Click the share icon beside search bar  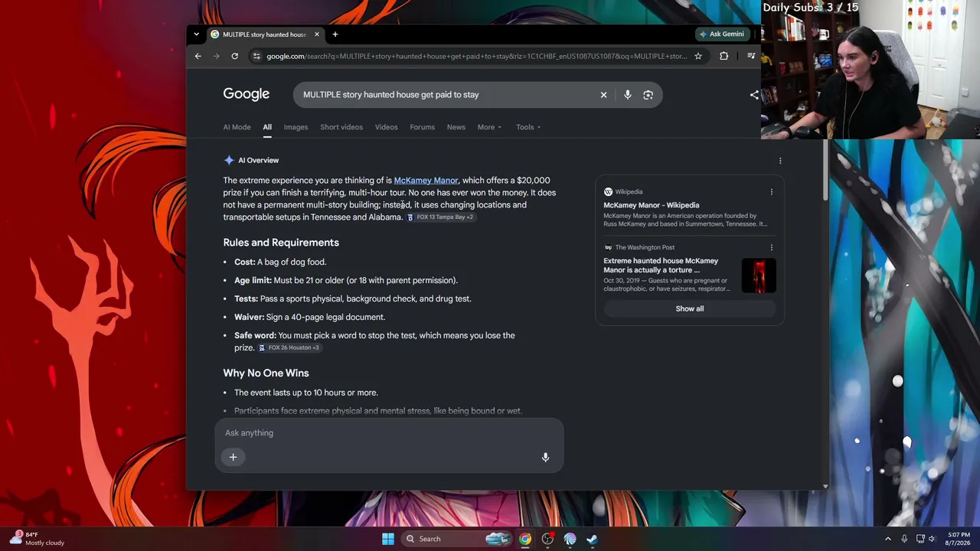(x=754, y=95)
